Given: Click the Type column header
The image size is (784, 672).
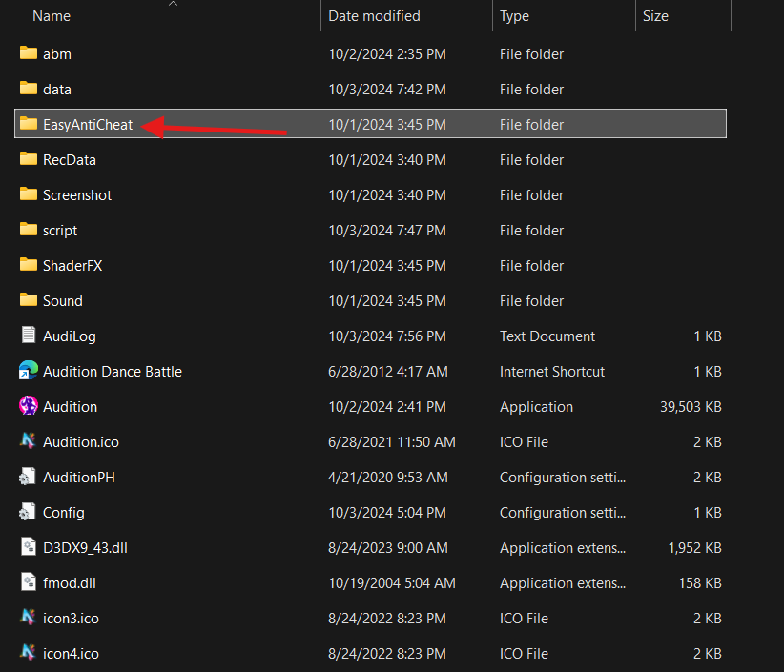Looking at the screenshot, I should 514,16.
